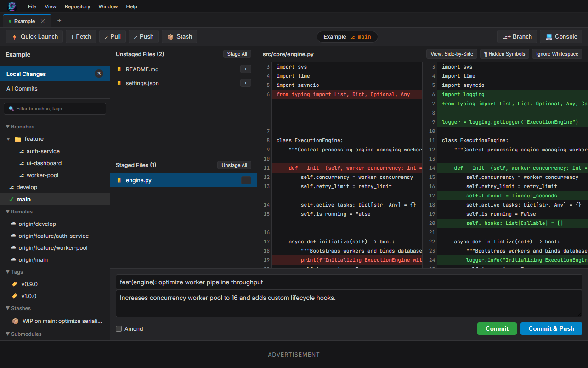Collapse the Stashes section

coord(8,308)
